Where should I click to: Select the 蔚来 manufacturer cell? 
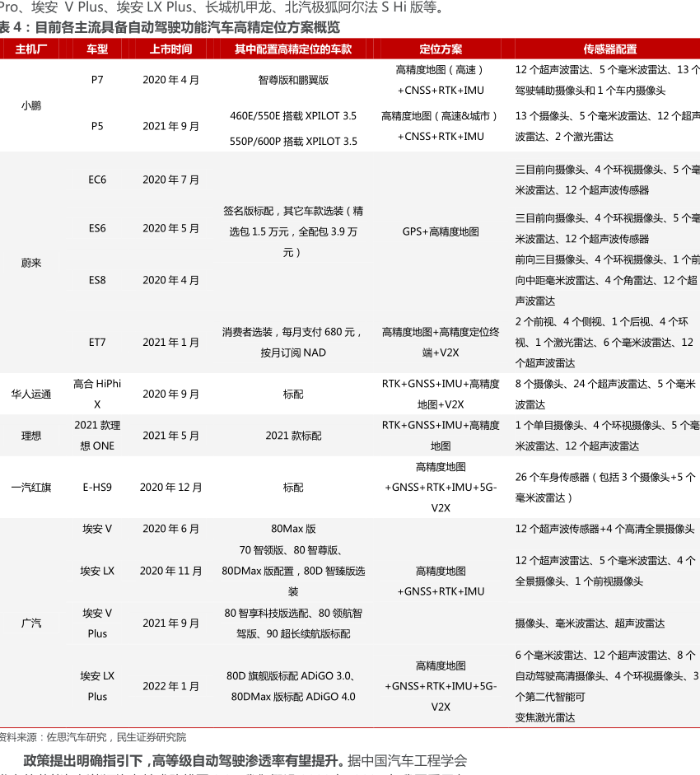point(31,263)
